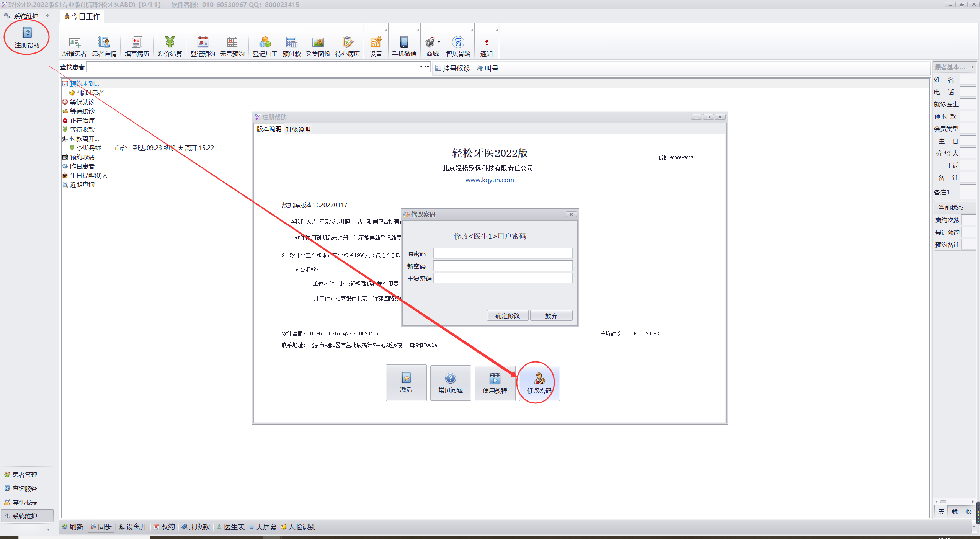The image size is (980, 539).
Task: Click the 确定修改 button
Action: 508,315
